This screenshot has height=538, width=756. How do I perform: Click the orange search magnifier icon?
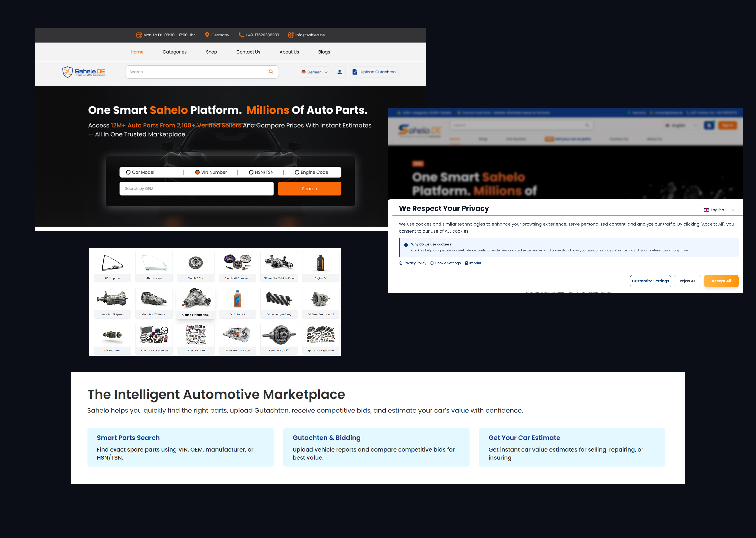[x=271, y=72]
